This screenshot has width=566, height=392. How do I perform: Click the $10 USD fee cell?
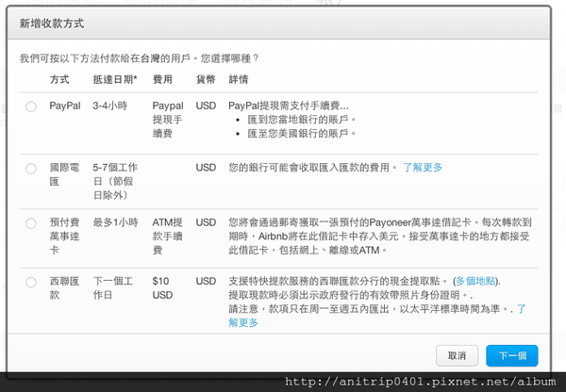[162, 287]
